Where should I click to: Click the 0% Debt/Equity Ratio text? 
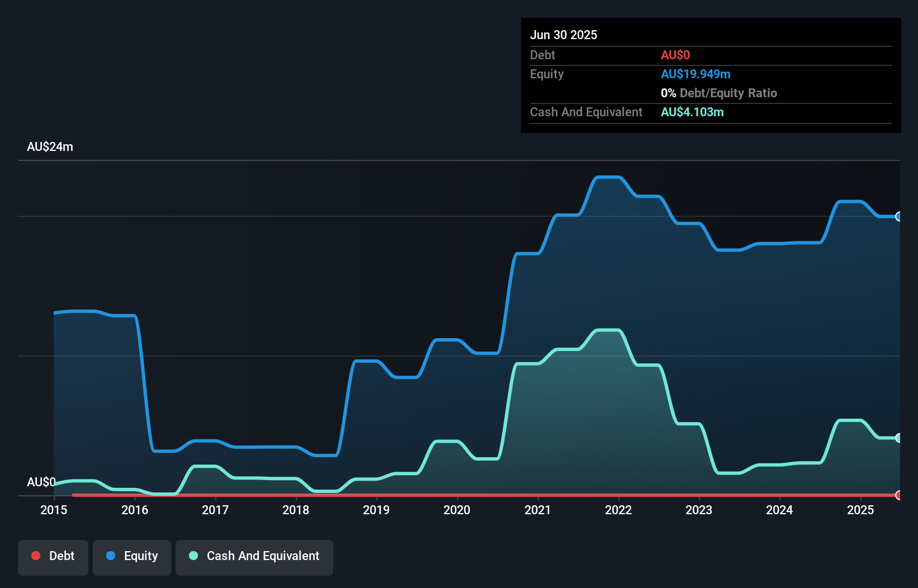(x=719, y=93)
